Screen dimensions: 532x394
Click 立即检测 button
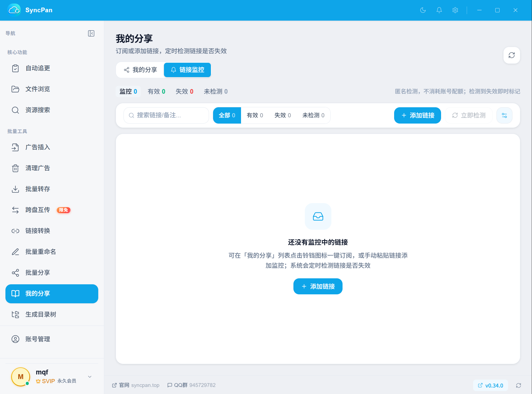(x=469, y=115)
